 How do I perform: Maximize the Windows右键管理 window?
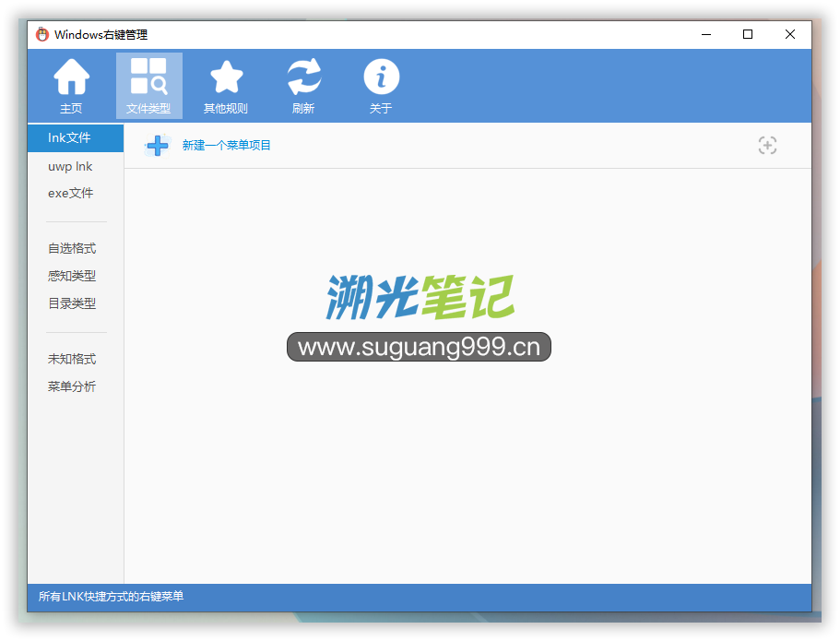[x=748, y=35]
